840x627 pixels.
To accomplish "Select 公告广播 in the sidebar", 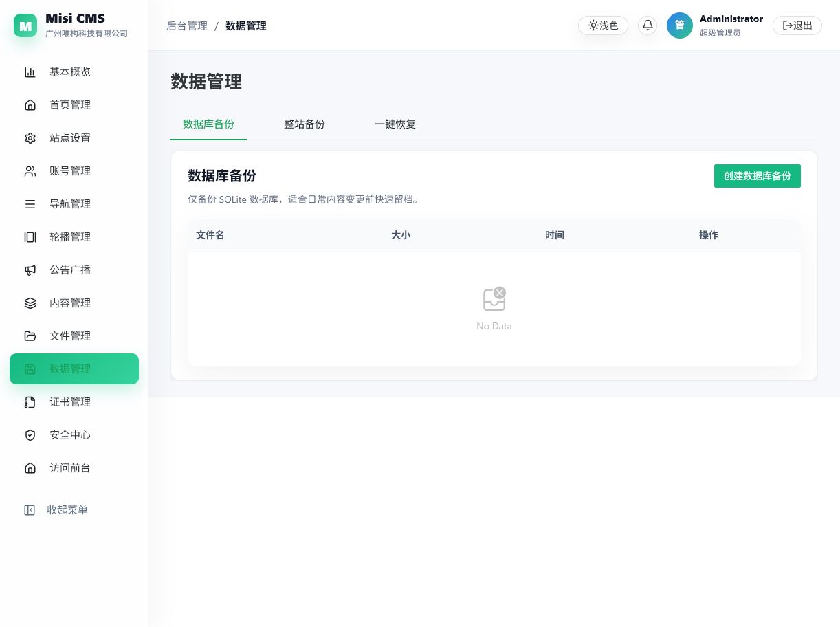I will pos(74,270).
